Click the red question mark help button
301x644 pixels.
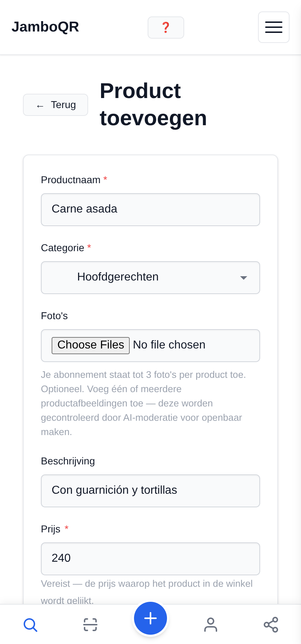pyautogui.click(x=166, y=28)
